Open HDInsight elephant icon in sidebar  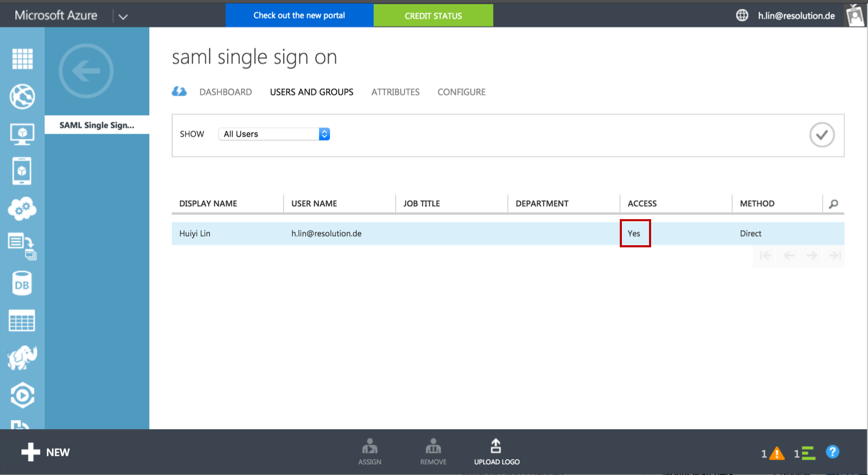tap(22, 358)
